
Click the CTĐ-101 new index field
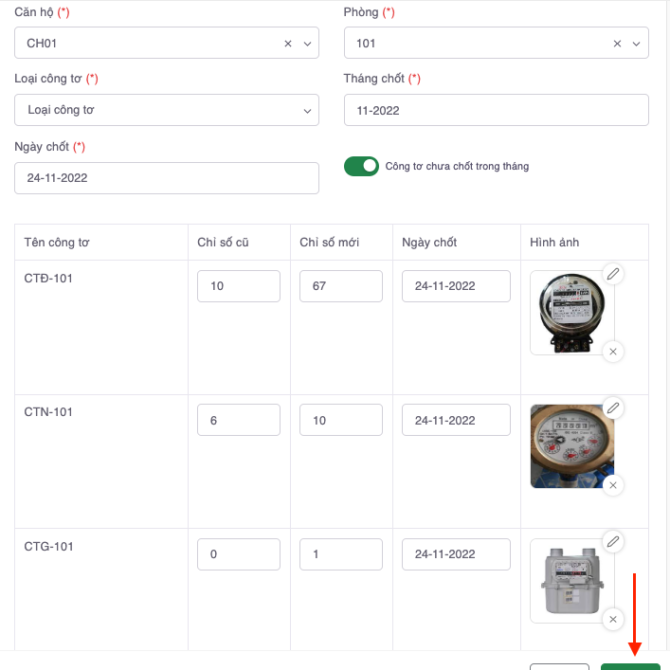[x=340, y=286]
